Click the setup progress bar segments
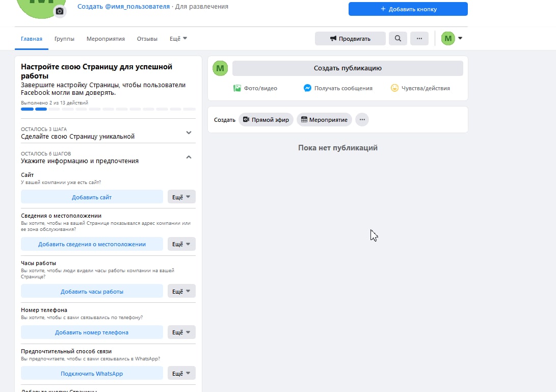The image size is (556, 392). [108, 109]
